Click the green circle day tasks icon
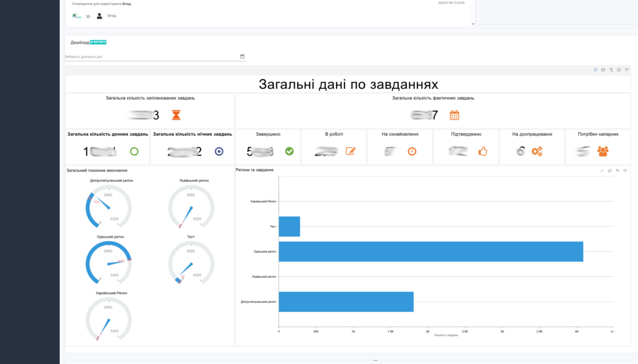The height and width of the screenshot is (364, 638). tap(134, 151)
